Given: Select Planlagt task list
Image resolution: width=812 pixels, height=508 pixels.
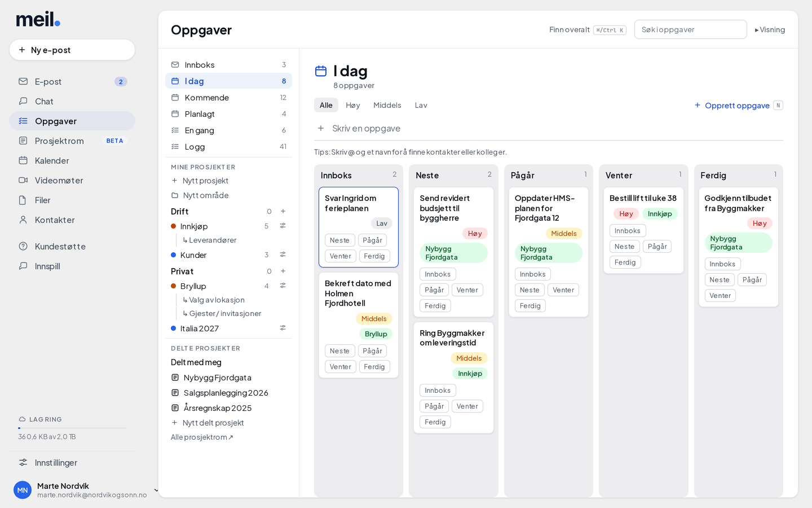Looking at the screenshot, I should (x=228, y=114).
